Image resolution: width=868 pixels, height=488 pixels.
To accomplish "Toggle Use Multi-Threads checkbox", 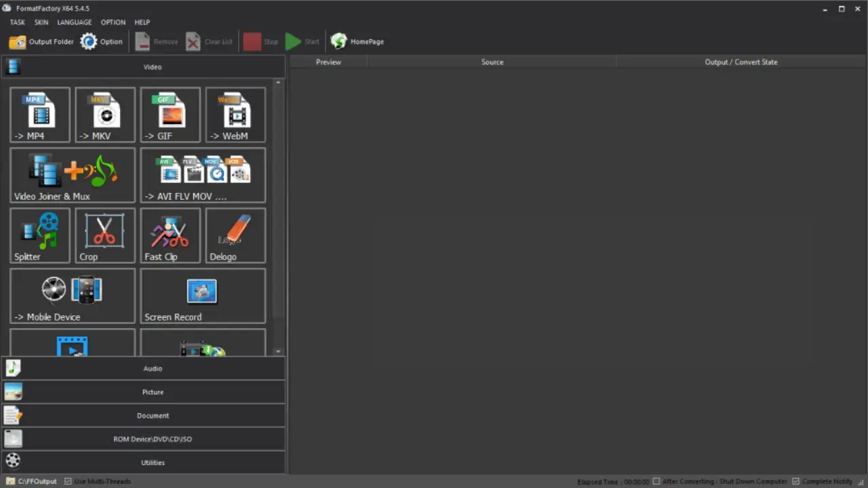I will coord(68,481).
